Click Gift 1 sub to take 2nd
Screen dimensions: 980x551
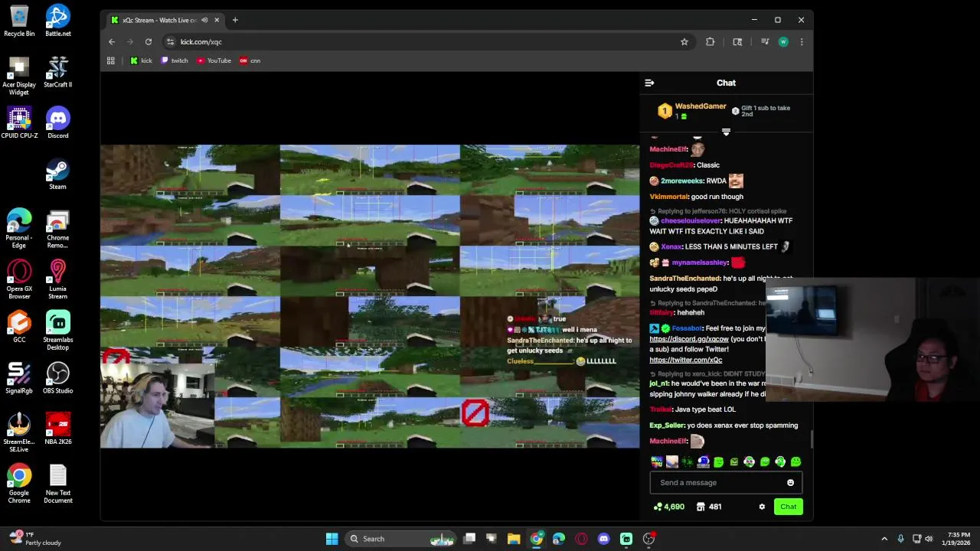(760, 111)
